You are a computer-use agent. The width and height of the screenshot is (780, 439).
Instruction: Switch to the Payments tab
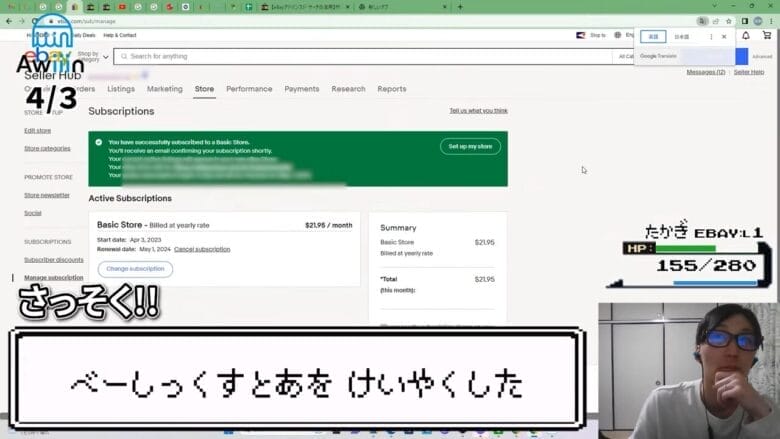301,89
